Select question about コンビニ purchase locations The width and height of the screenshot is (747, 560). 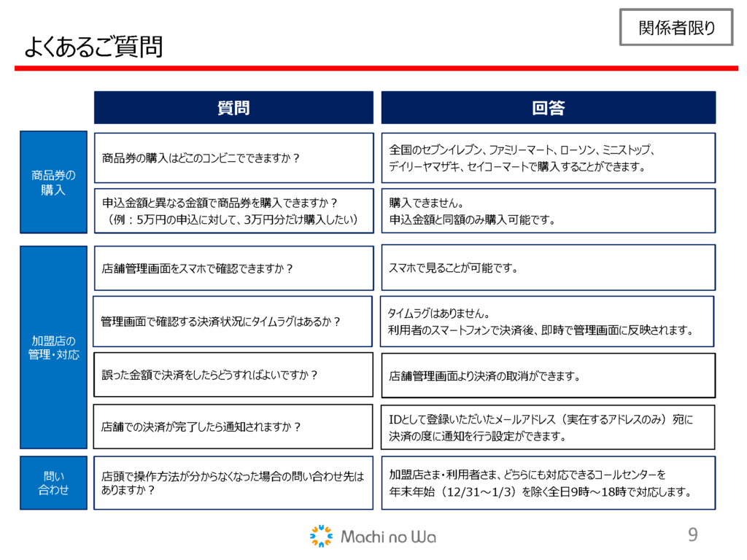point(233,157)
